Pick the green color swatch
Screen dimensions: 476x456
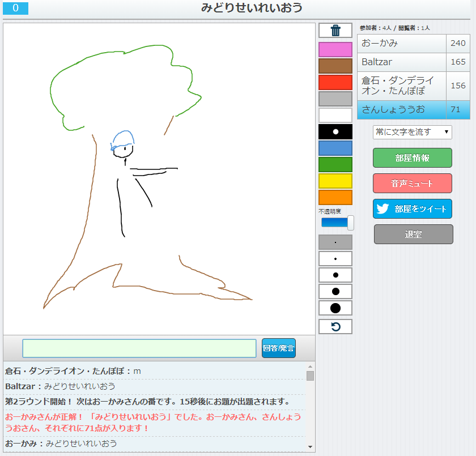click(x=335, y=164)
